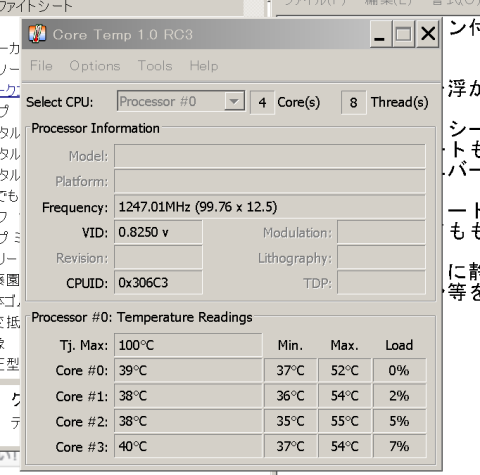Minimize the Core Temp window

381,34
